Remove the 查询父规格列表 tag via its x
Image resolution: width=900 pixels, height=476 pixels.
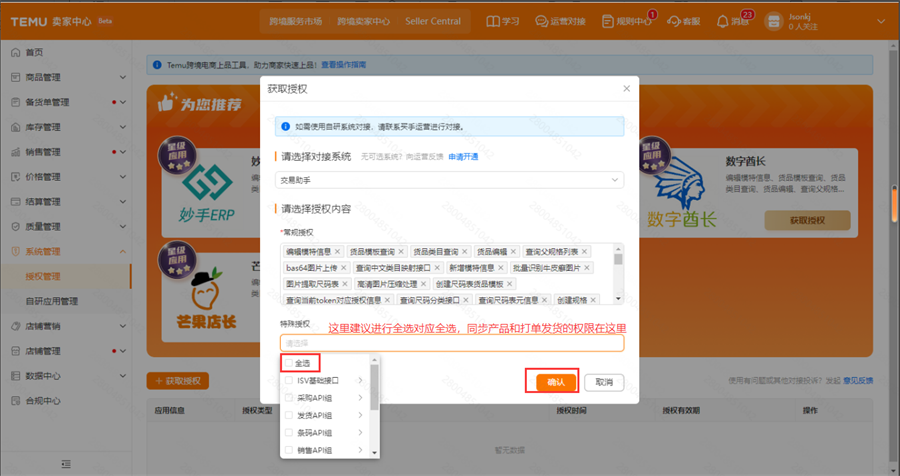[584, 251]
